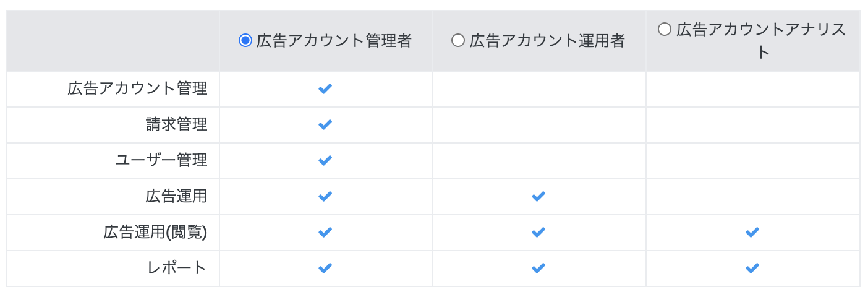This screenshot has height=297, width=868.
Task: Click 管理者 checkmark in 広告運用(閲覧) row
Action: (325, 232)
